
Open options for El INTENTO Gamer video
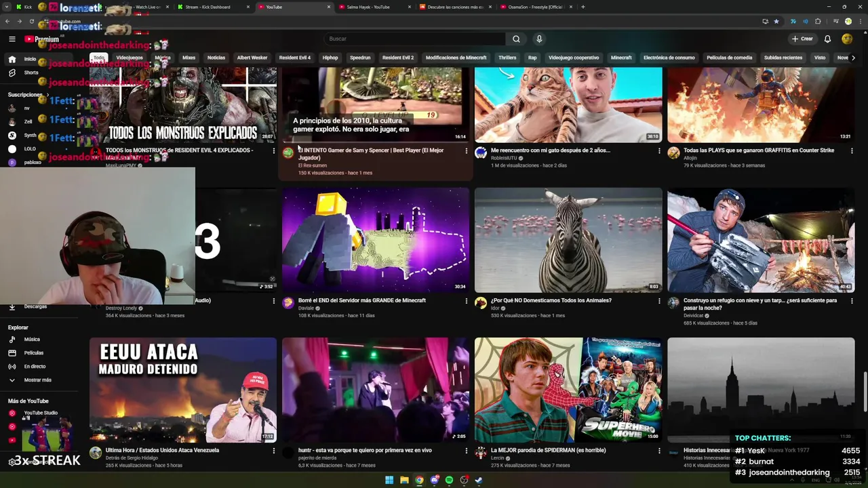click(466, 150)
